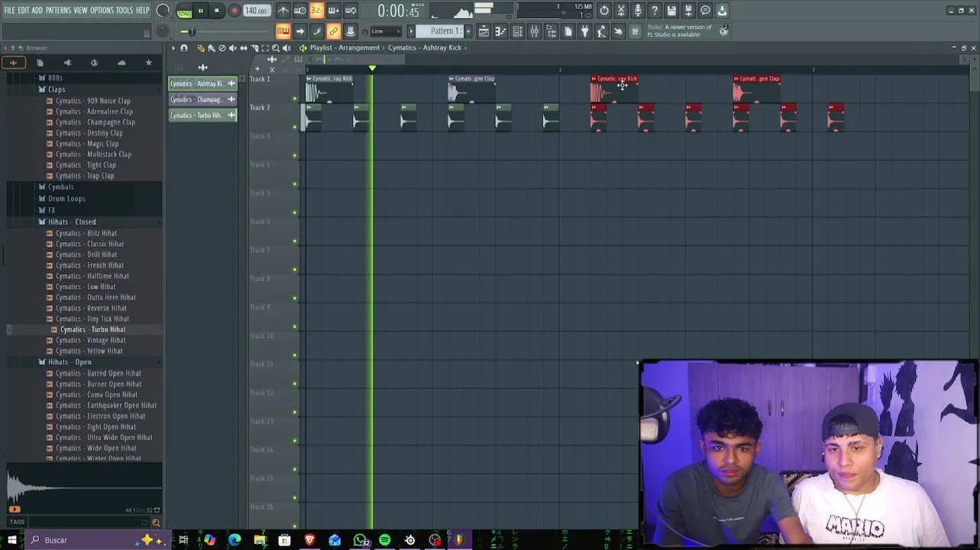Viewport: 980px width, 550px height.
Task: Select the Cymatics - Ashtray Kick picker item
Action: 202,83
